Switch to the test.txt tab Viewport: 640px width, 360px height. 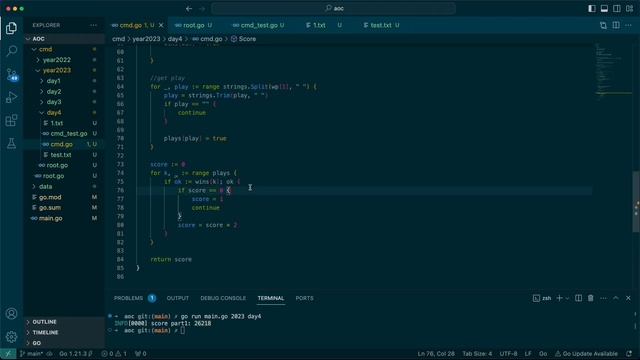click(x=381, y=25)
